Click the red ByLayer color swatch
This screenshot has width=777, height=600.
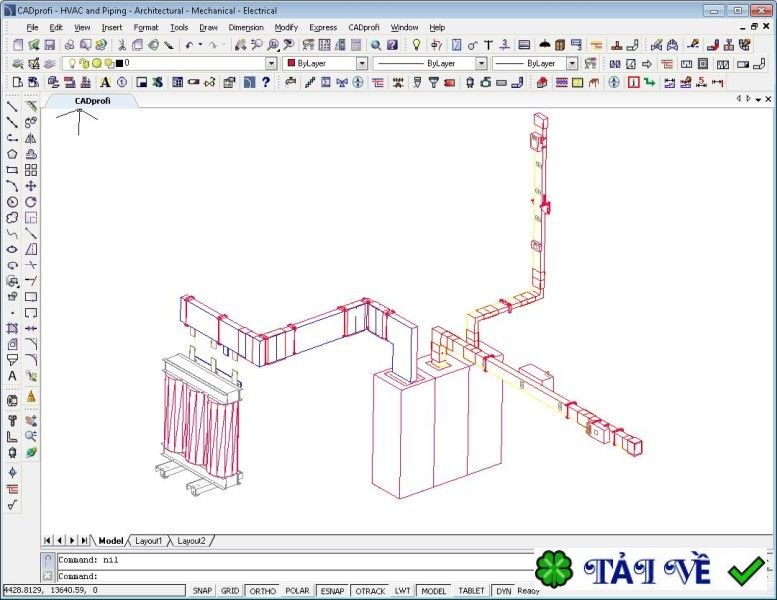click(x=291, y=63)
